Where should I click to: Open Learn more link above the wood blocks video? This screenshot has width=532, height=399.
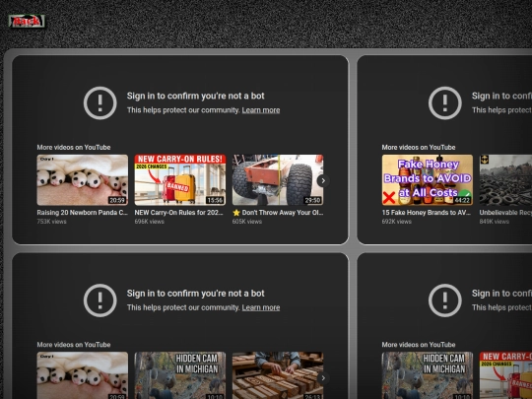tap(261, 307)
